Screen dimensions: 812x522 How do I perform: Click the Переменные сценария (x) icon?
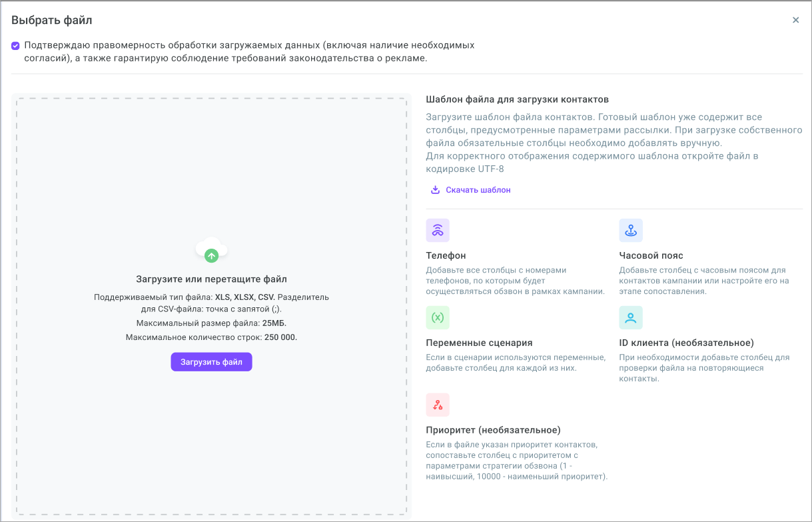point(438,317)
